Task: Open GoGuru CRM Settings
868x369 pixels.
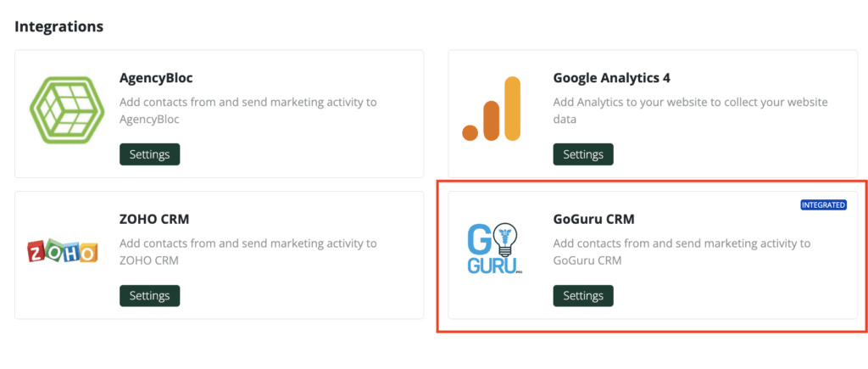Action: click(583, 295)
